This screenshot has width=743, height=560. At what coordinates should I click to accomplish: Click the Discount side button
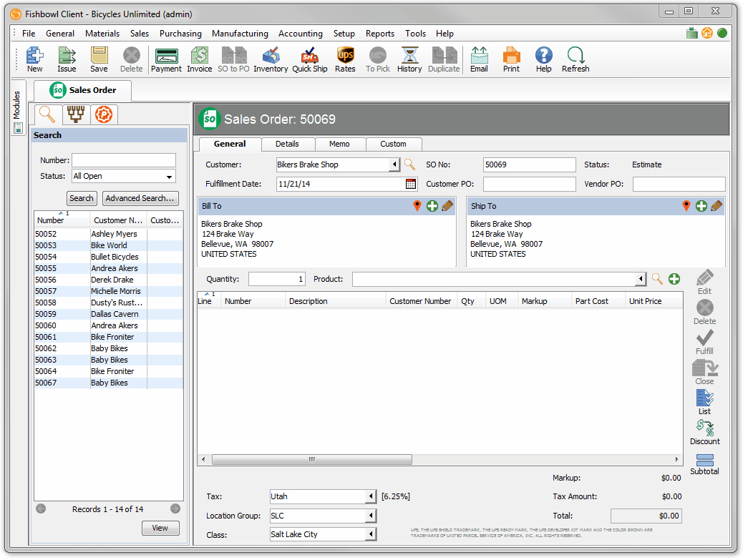[x=704, y=433]
